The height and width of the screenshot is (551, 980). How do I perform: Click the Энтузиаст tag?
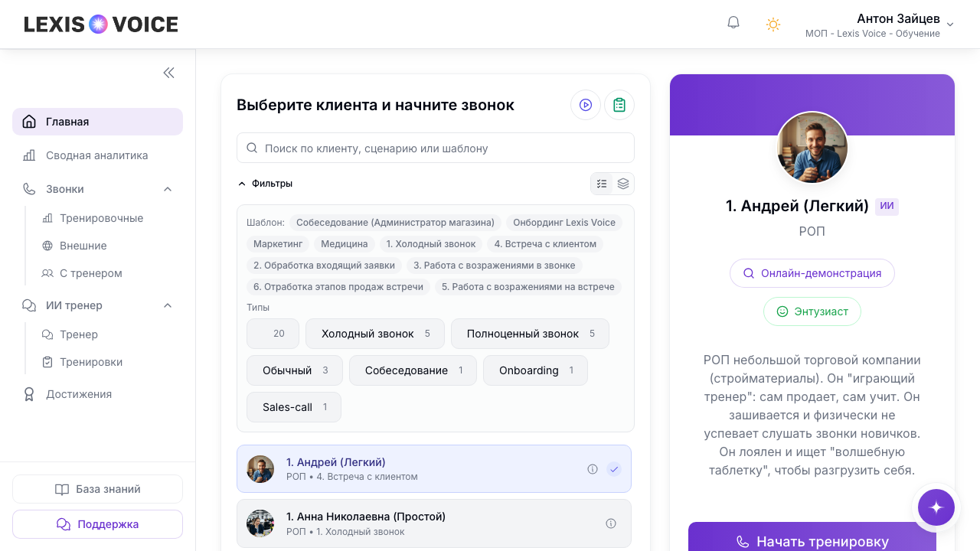coord(812,311)
